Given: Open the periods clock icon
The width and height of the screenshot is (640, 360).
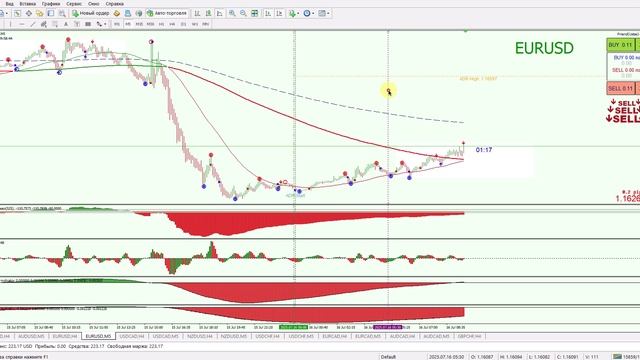Looking at the screenshot, I should coord(307,13).
